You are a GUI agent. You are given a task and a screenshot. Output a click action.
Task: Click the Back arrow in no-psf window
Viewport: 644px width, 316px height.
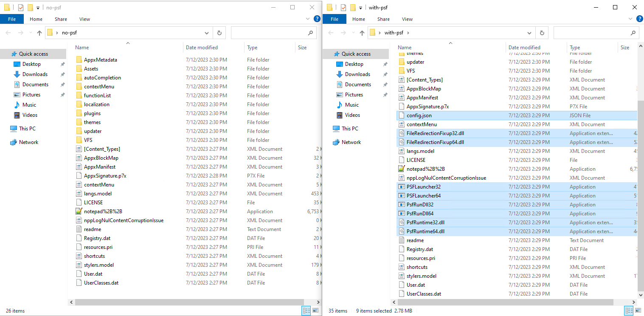coord(8,33)
